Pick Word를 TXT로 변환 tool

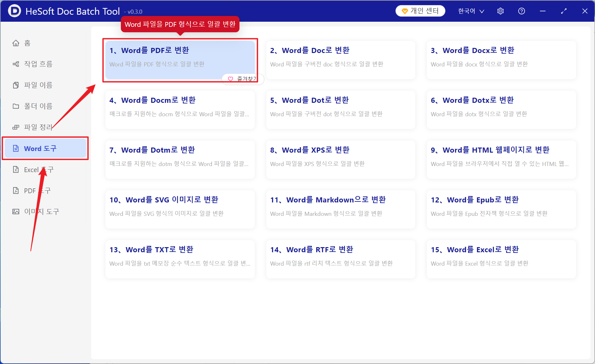click(180, 259)
